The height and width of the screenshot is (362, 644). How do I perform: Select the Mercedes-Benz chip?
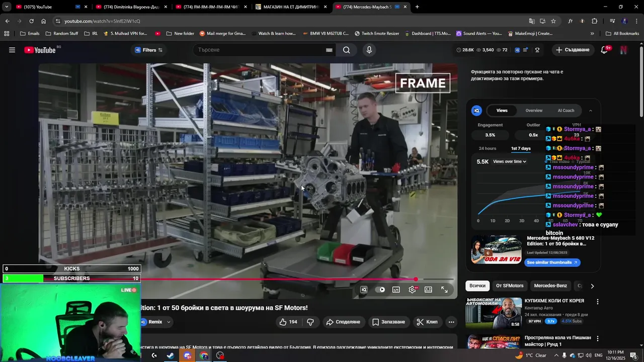click(550, 286)
